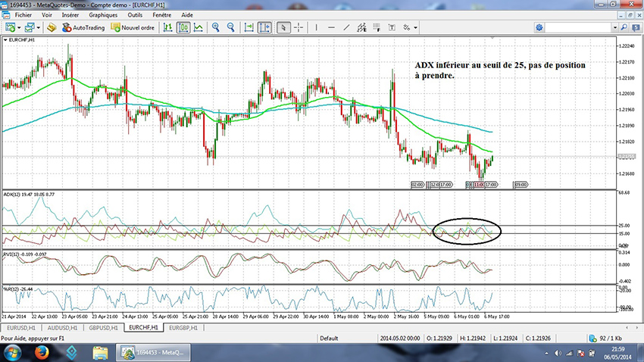This screenshot has width=644, height=362.
Task: Expand the objects dropdown arrow
Action: point(416,27)
